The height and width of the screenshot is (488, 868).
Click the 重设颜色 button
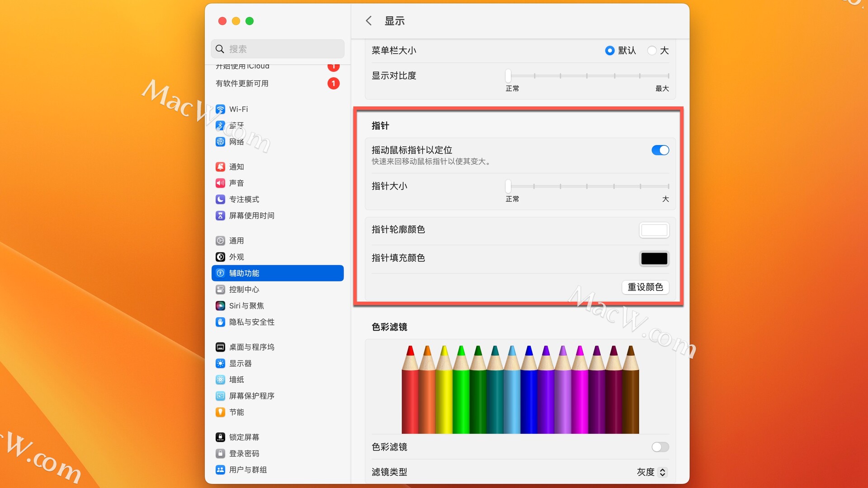pos(645,287)
